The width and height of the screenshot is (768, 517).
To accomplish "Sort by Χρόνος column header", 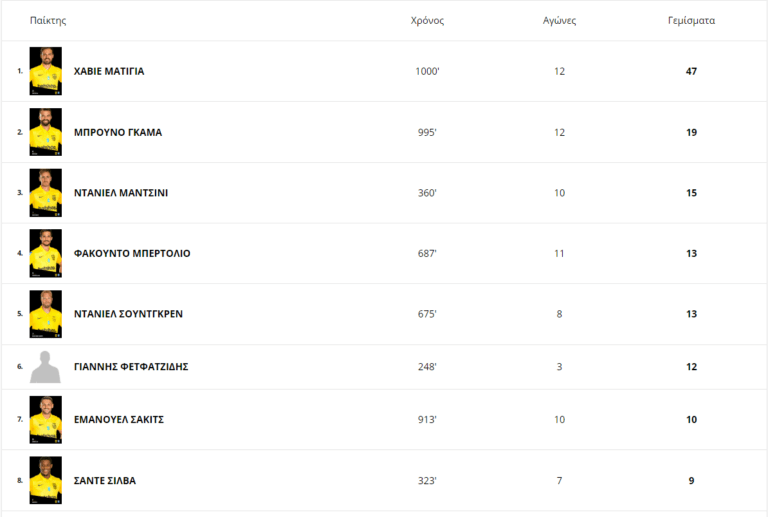I will [427, 20].
